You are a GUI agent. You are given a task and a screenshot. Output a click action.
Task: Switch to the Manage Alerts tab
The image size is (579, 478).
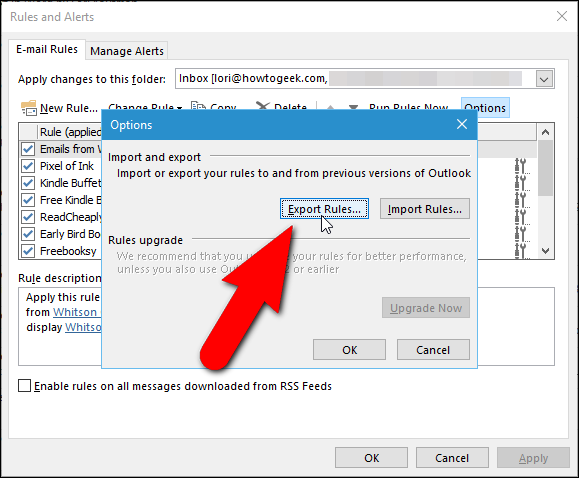(x=127, y=51)
